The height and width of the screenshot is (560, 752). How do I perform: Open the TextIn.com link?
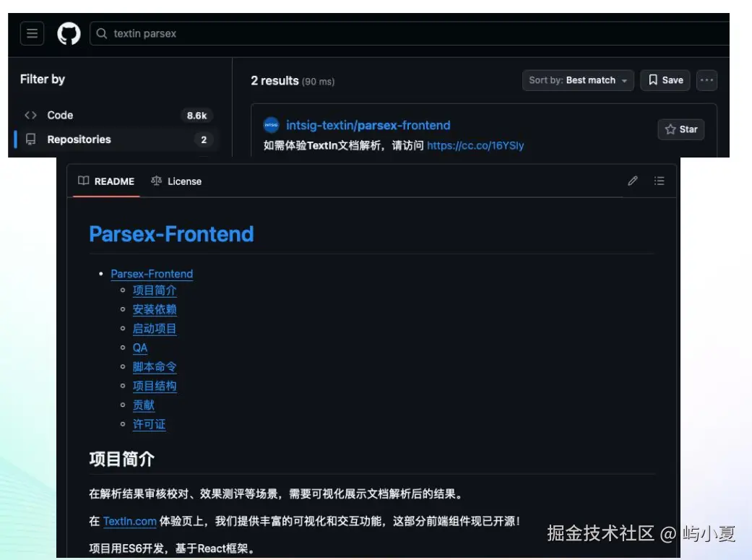129,521
